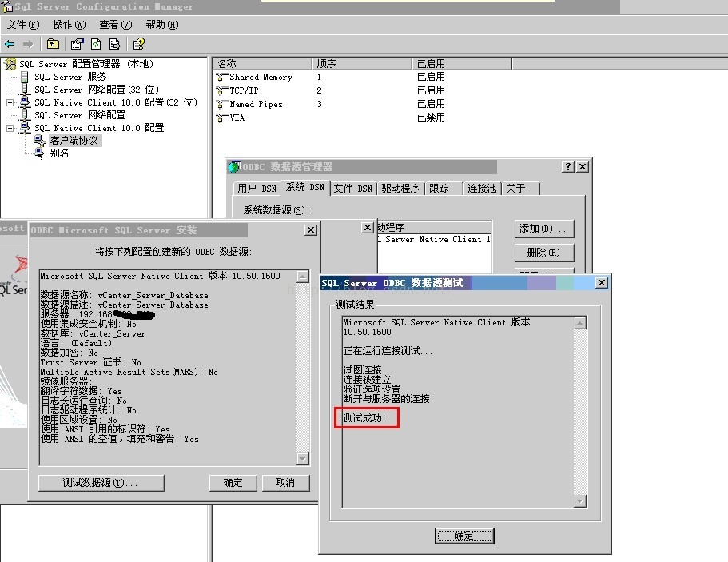Close the SQL Server ODBC 数据源测试 dialog
The image size is (728, 562).
(x=601, y=283)
